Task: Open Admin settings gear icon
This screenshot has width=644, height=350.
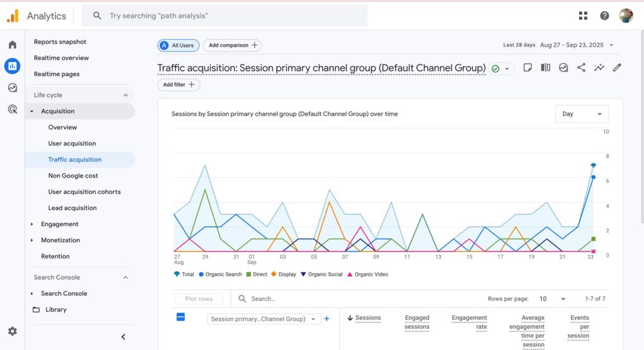Action: (13, 331)
